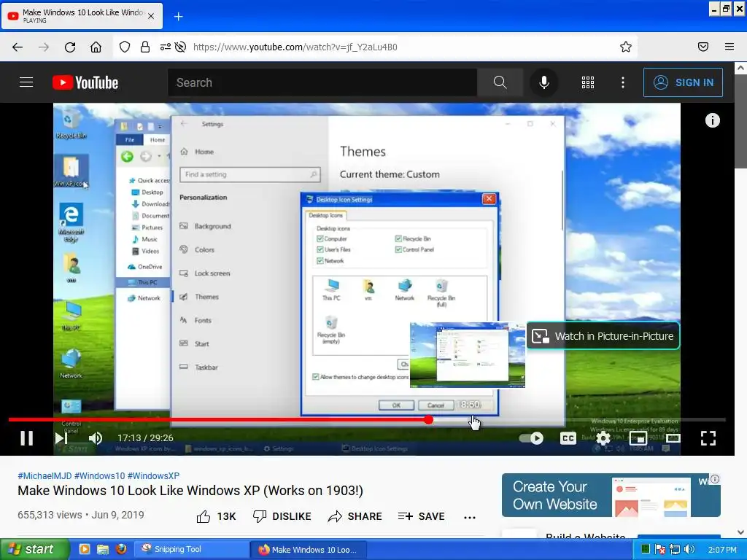Click the system tray network icon
This screenshot has width=747, height=560.
click(x=675, y=549)
